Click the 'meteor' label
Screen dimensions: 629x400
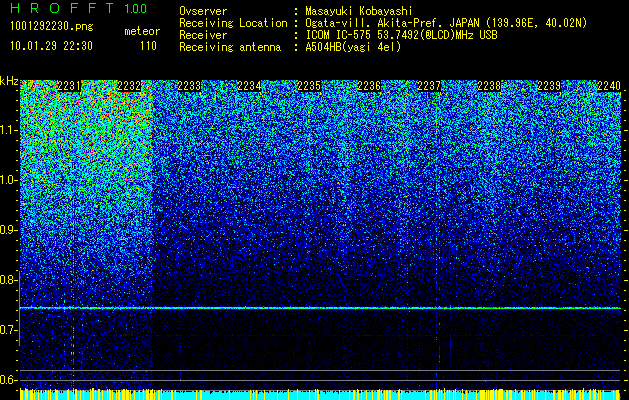point(142,31)
